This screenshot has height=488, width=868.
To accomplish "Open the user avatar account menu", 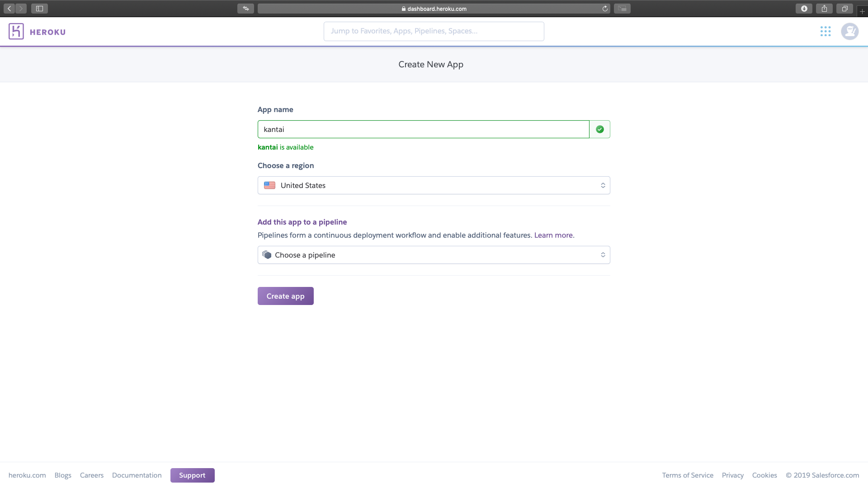I will coord(850,31).
